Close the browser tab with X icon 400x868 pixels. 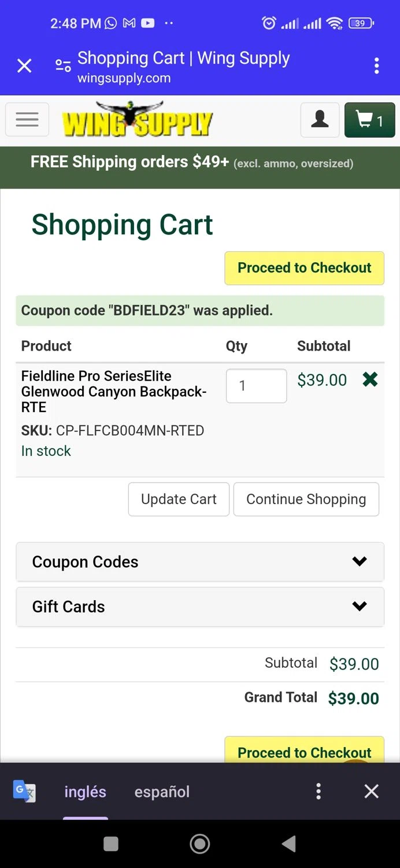24,66
